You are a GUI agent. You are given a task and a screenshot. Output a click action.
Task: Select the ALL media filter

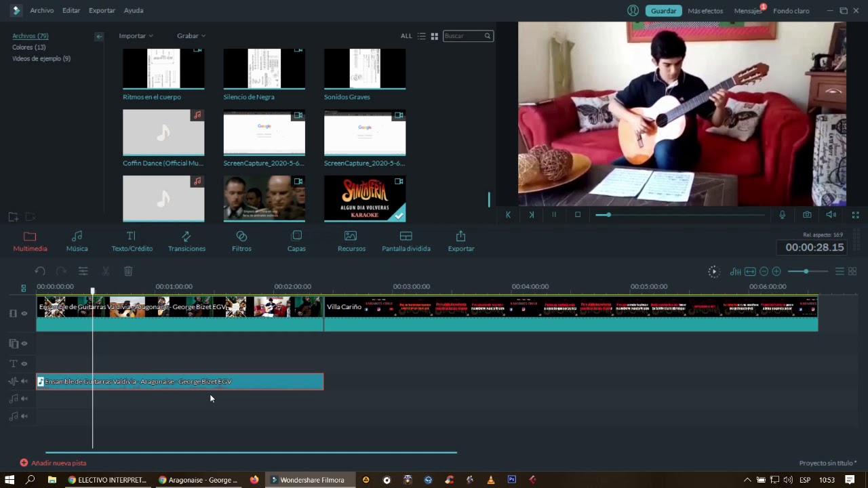[x=406, y=36]
